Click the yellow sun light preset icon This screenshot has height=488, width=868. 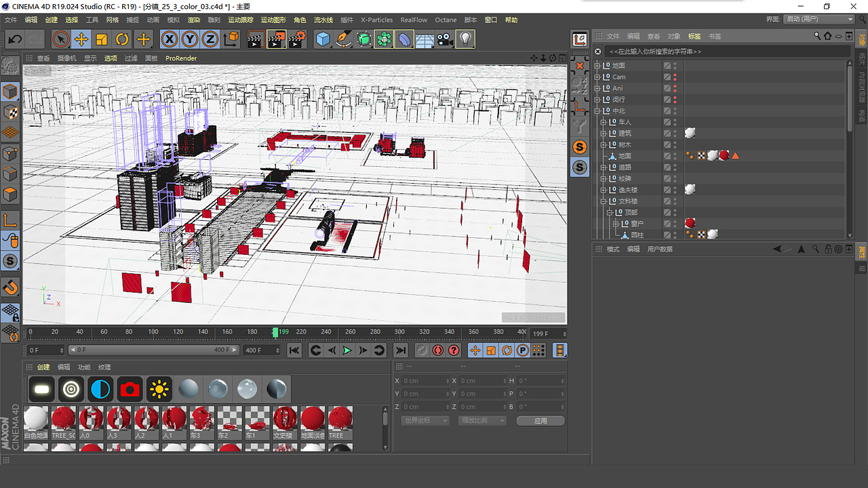[x=159, y=389]
